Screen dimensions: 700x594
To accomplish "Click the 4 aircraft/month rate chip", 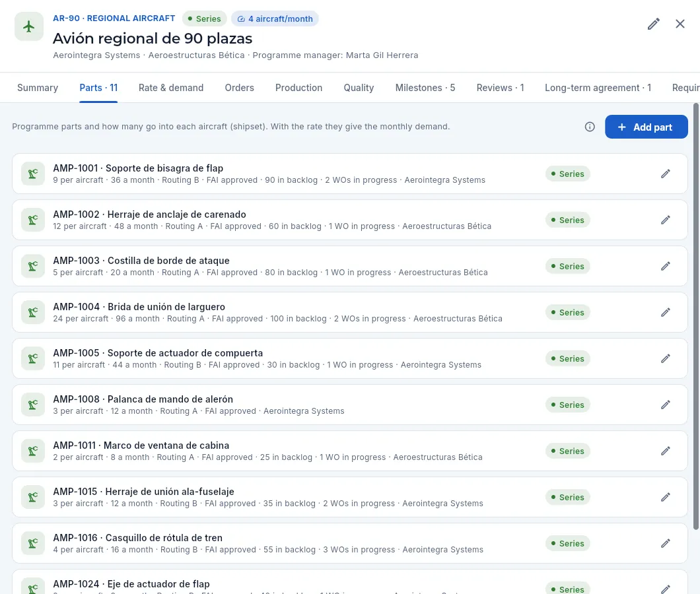I will tap(275, 18).
